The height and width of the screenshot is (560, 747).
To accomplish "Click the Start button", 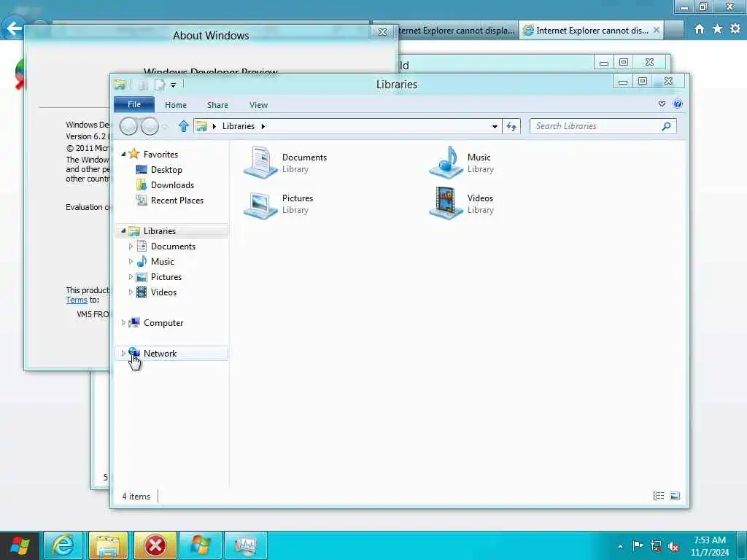I will 20,545.
